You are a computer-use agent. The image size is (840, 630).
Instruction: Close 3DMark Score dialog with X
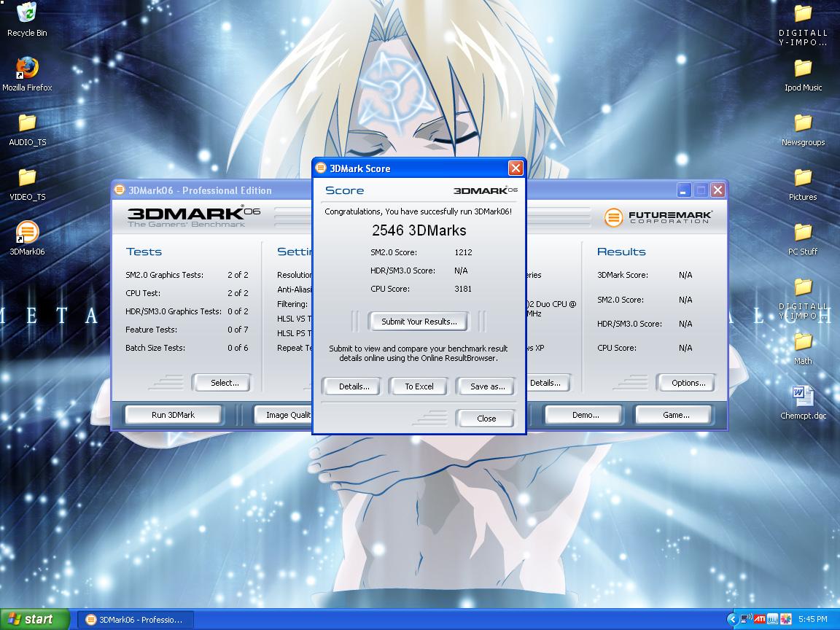(516, 168)
